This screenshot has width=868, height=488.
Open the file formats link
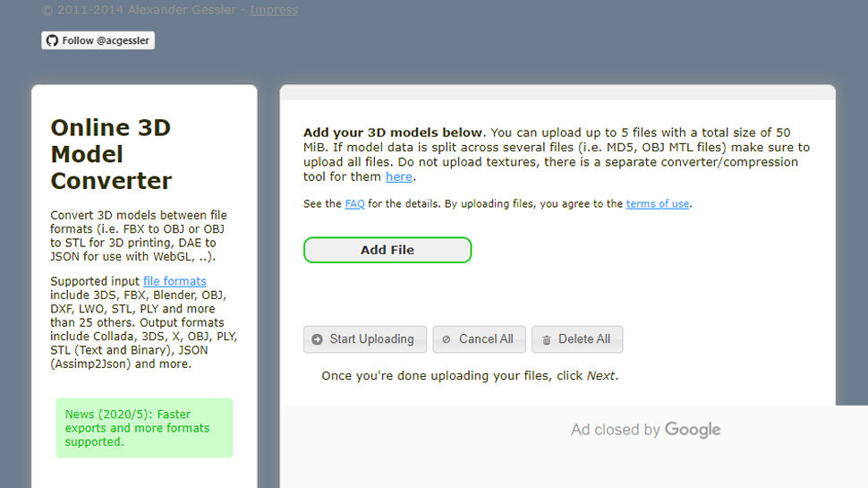pos(174,281)
